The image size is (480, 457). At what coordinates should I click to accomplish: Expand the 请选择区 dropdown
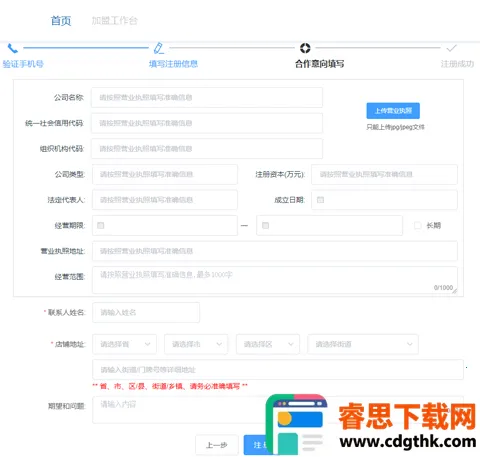click(x=268, y=344)
